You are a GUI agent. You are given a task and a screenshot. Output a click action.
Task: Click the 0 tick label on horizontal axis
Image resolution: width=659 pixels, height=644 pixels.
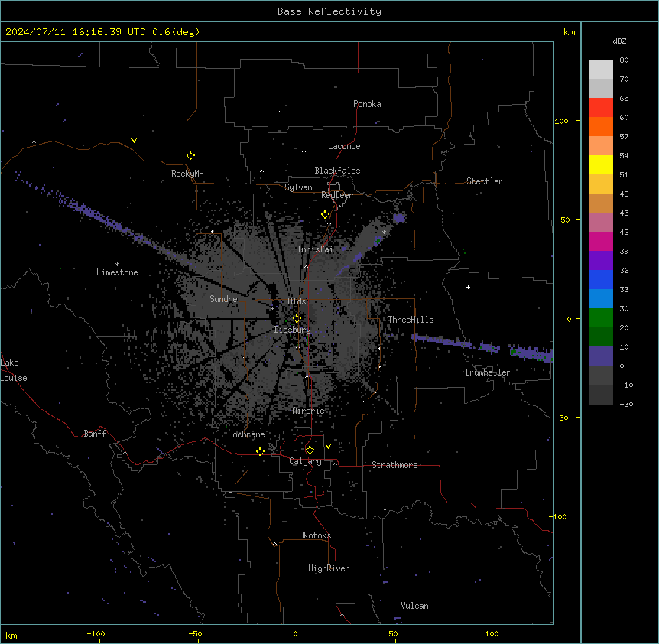pos(295,633)
